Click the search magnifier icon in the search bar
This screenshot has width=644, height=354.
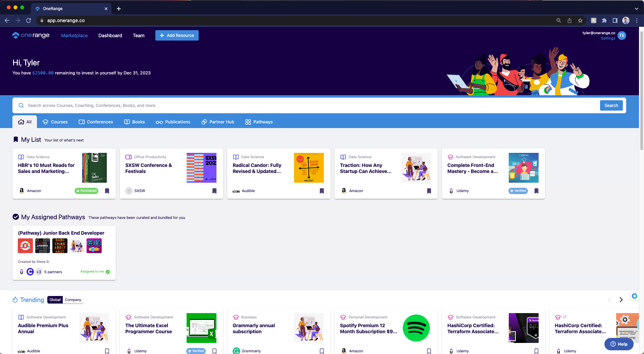point(21,106)
